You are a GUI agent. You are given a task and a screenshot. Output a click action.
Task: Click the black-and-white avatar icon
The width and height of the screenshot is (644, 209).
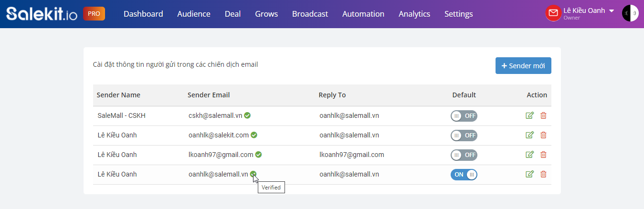(630, 13)
